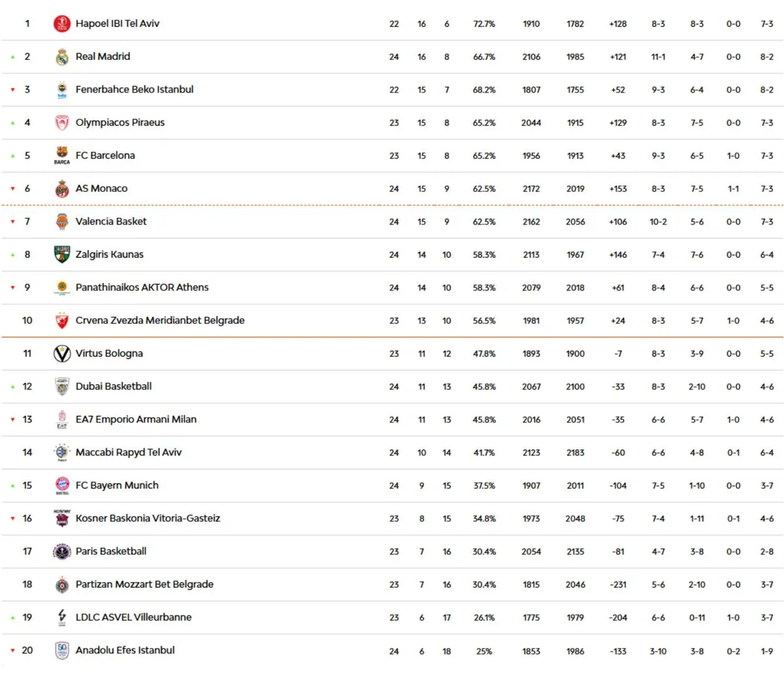
Task: Open EA7 Emporio Armani Milan page
Action: point(136,419)
